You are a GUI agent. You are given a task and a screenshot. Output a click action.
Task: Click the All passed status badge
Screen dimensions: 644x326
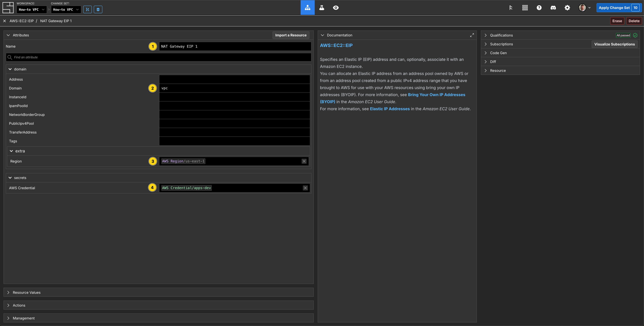click(623, 35)
